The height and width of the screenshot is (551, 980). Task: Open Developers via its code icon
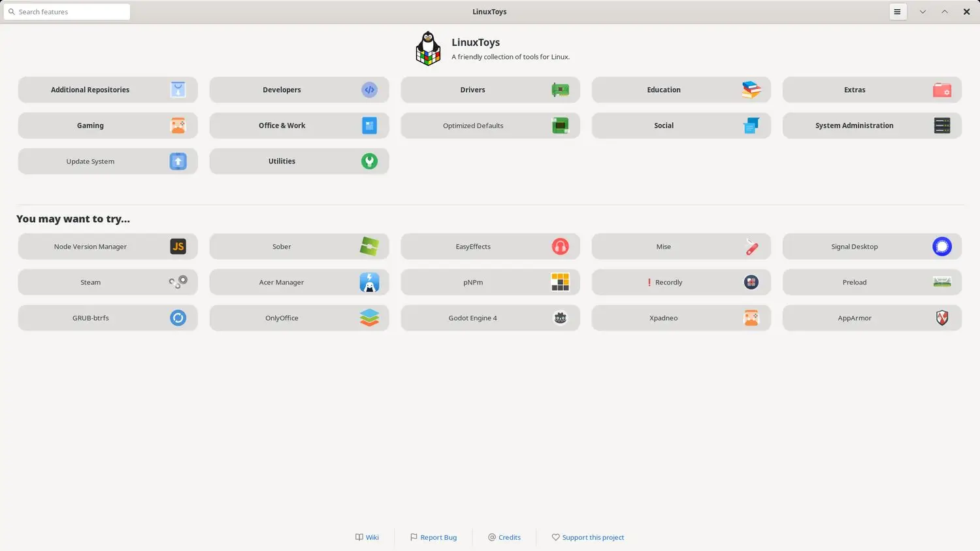369,90
